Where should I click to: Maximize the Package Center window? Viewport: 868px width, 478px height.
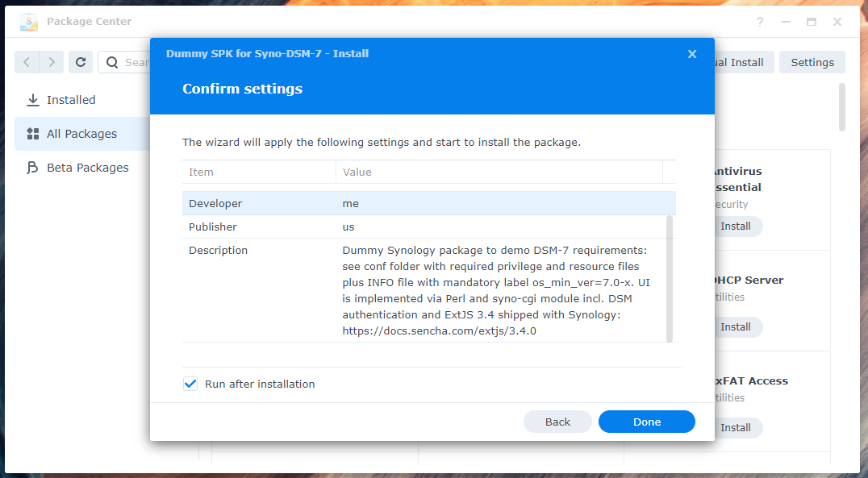[812, 22]
